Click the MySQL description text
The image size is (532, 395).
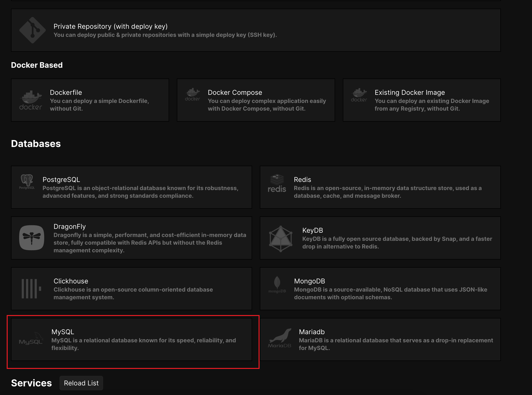(144, 344)
